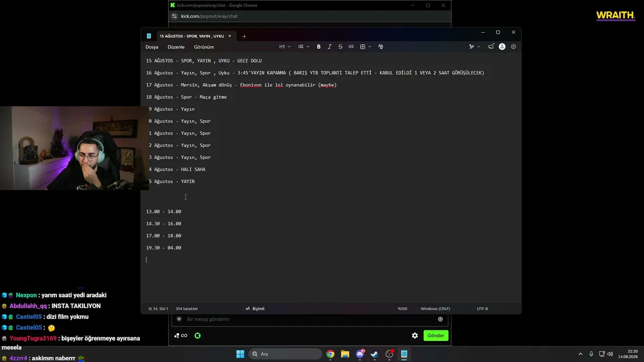This screenshot has width=644, height=362.
Task: Click the network icon in system tray
Action: 602,354
